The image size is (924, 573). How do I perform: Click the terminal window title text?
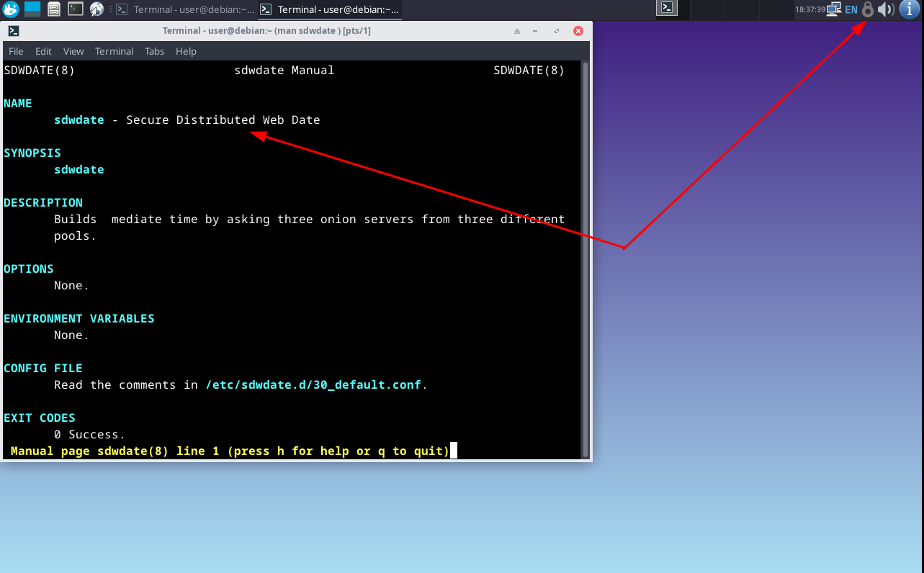point(266,31)
